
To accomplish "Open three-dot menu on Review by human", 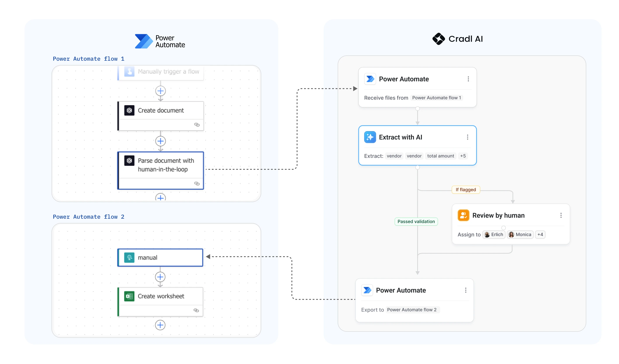I will [561, 215].
